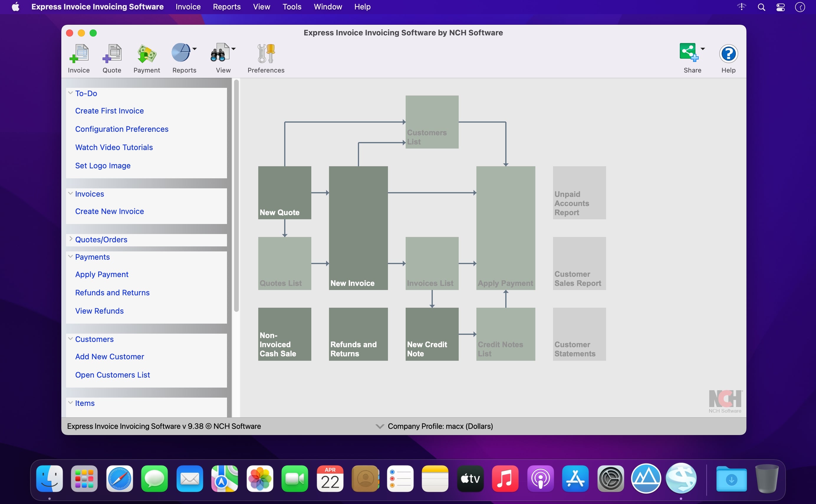Open the Tools menu
The width and height of the screenshot is (816, 504).
(x=292, y=7)
